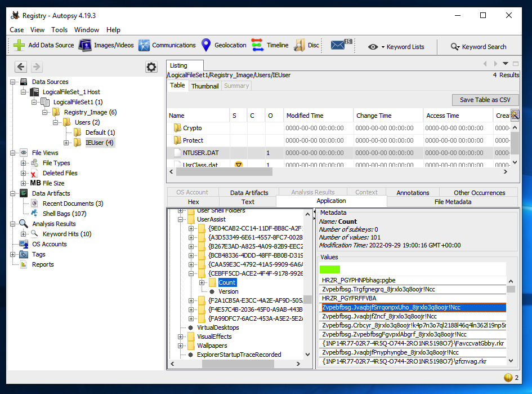Select Shell Bags in Data Artifacts
This screenshot has width=532, height=394.
(x=64, y=214)
